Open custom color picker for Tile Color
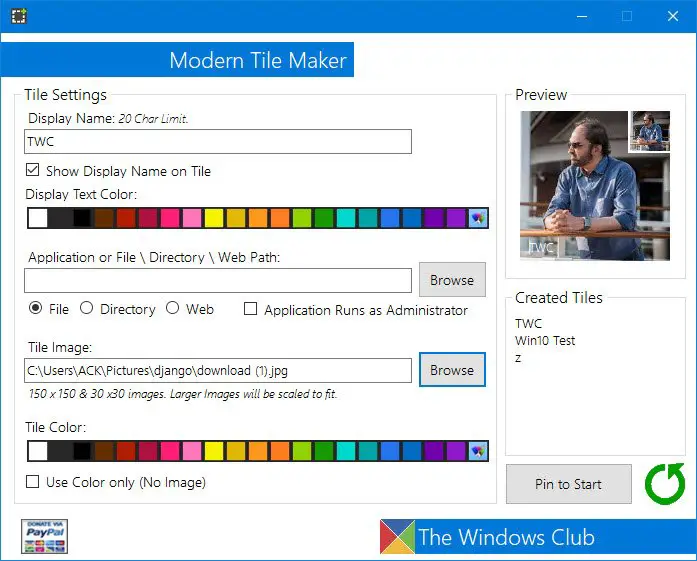The image size is (697, 561). coord(478,452)
